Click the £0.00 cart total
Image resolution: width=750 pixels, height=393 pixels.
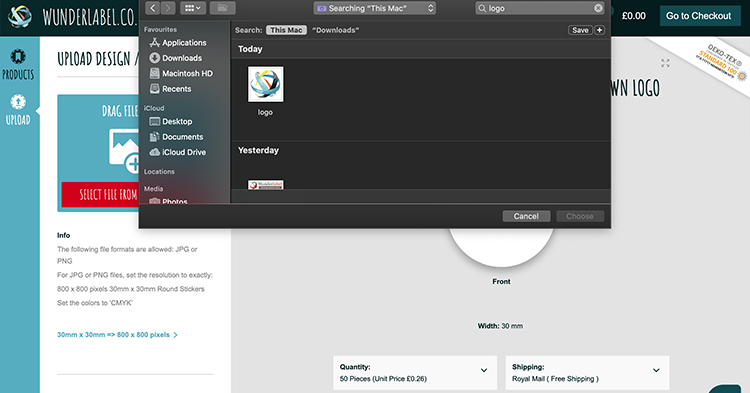click(x=634, y=16)
